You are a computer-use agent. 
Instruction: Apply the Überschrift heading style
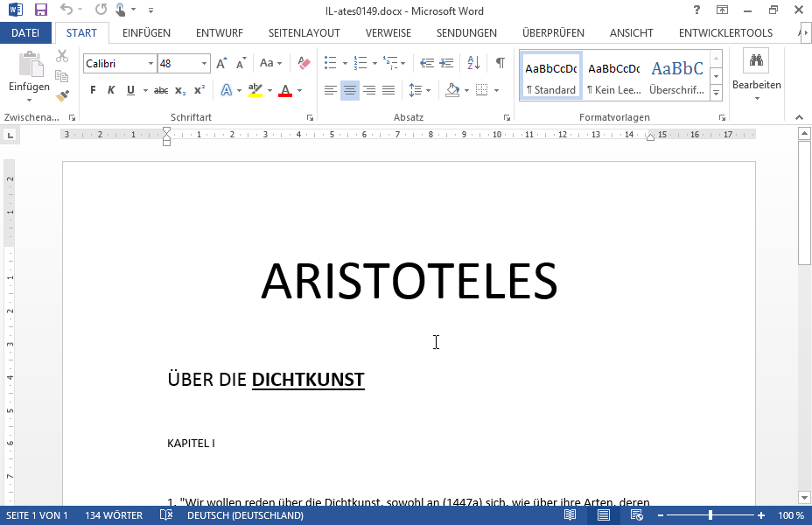click(677, 76)
